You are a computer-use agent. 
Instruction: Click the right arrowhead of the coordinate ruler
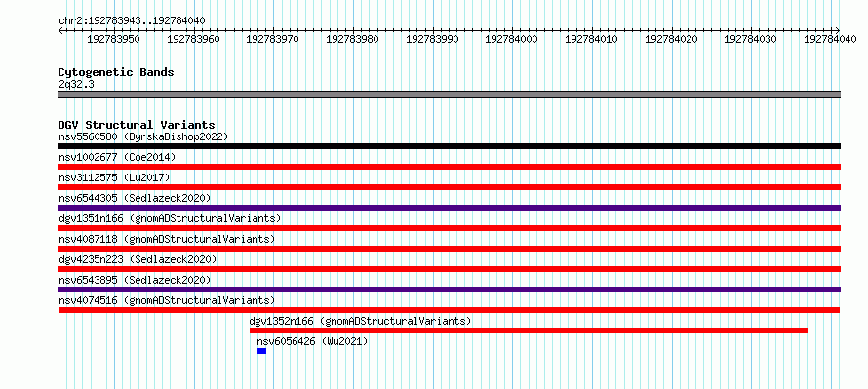tap(838, 30)
